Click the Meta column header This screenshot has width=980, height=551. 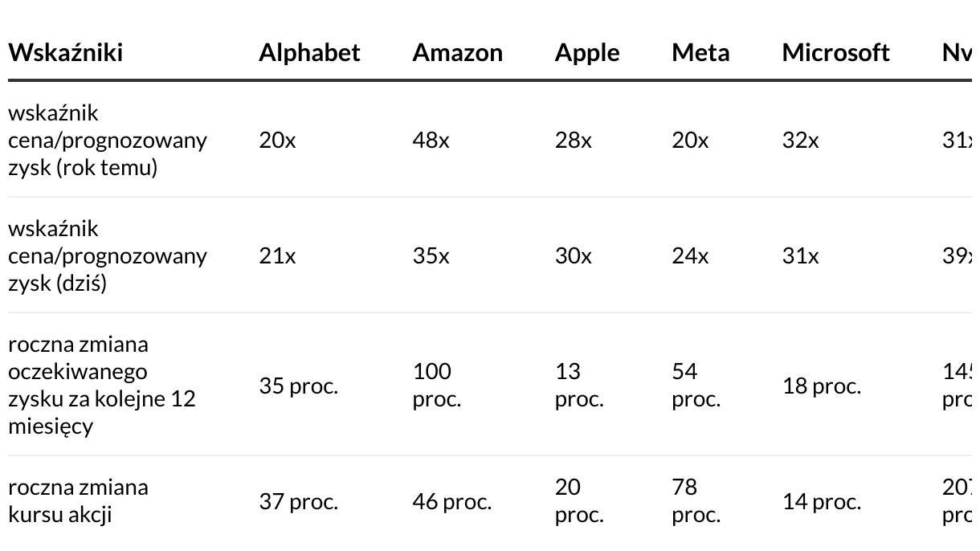pos(700,53)
